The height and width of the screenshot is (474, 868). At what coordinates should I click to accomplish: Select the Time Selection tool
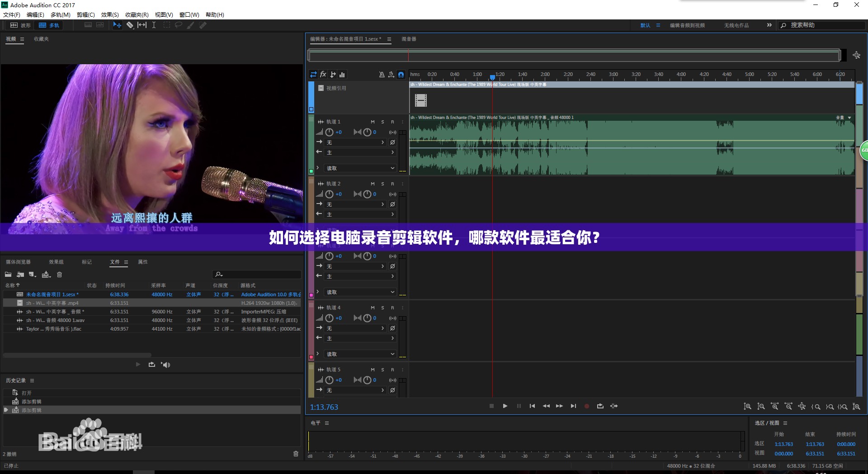(x=154, y=25)
